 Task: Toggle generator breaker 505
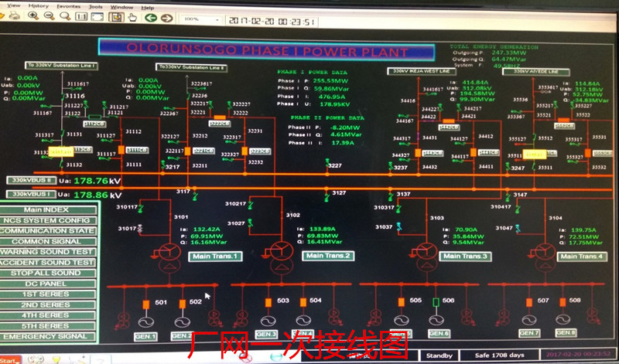402,302
